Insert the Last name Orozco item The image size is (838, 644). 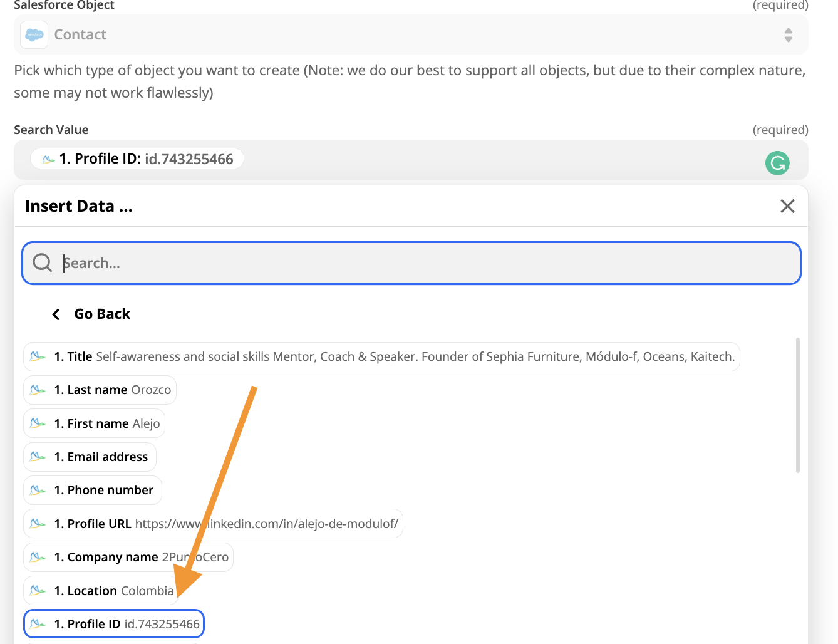click(x=100, y=390)
